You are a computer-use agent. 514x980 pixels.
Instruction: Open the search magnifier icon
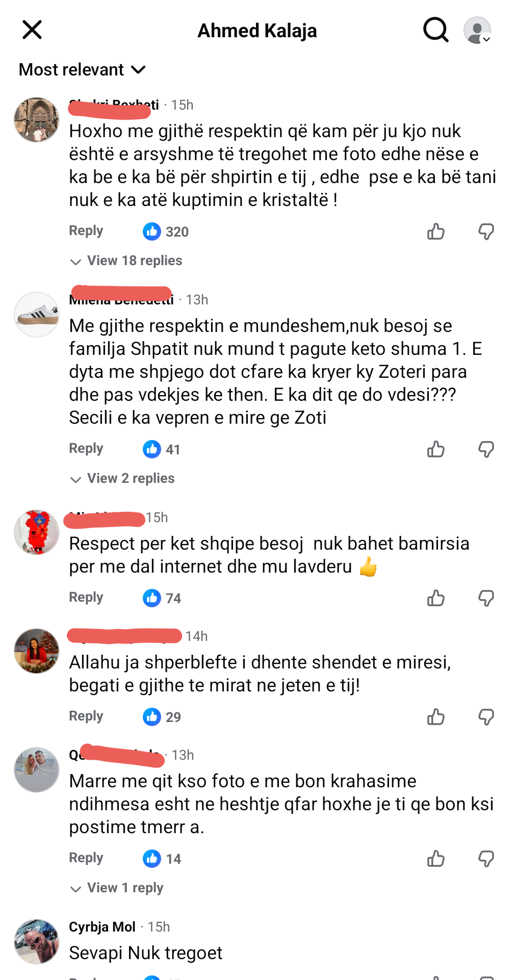click(436, 30)
